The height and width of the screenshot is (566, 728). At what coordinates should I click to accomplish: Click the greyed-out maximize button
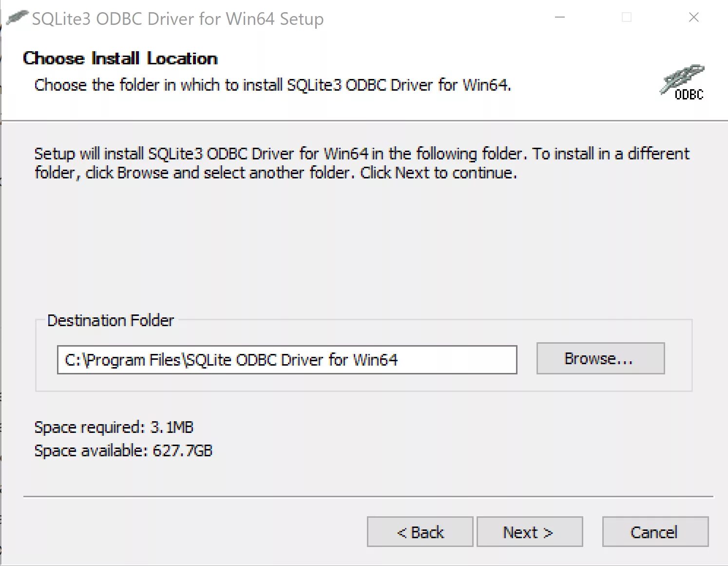(x=627, y=18)
